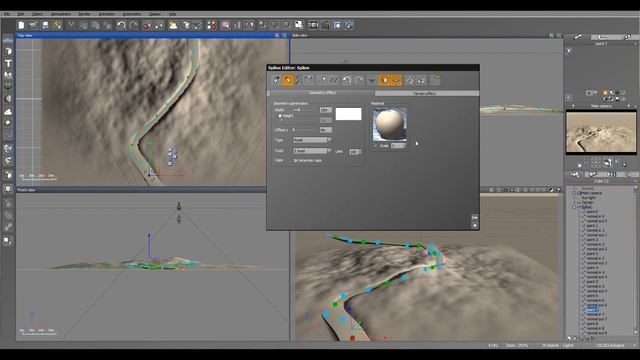
Task: Adjust the Limit value stepper
Action: tap(360, 151)
